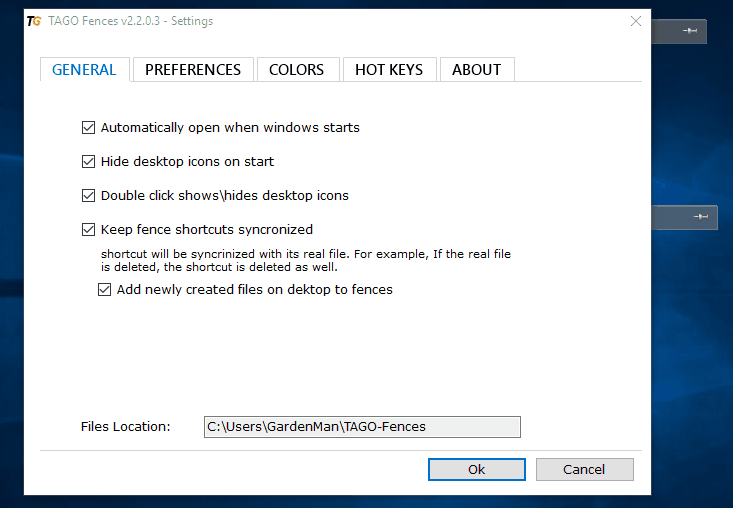The height and width of the screenshot is (508, 733).
Task: Select the GENERAL tab
Action: (84, 70)
